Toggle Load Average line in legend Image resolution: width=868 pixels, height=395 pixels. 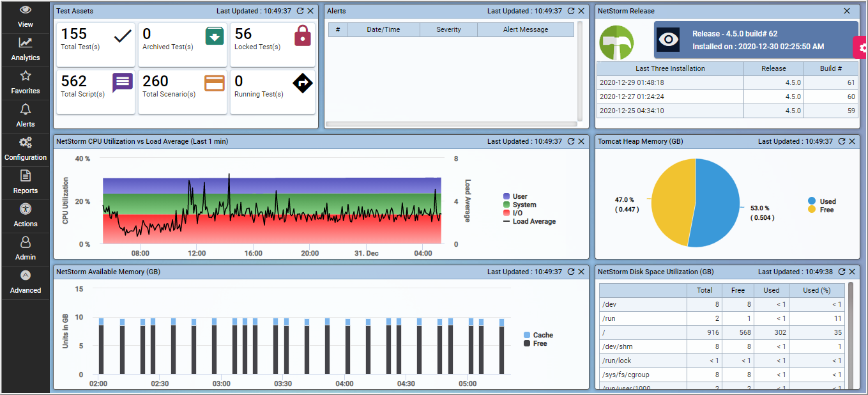coord(529,221)
